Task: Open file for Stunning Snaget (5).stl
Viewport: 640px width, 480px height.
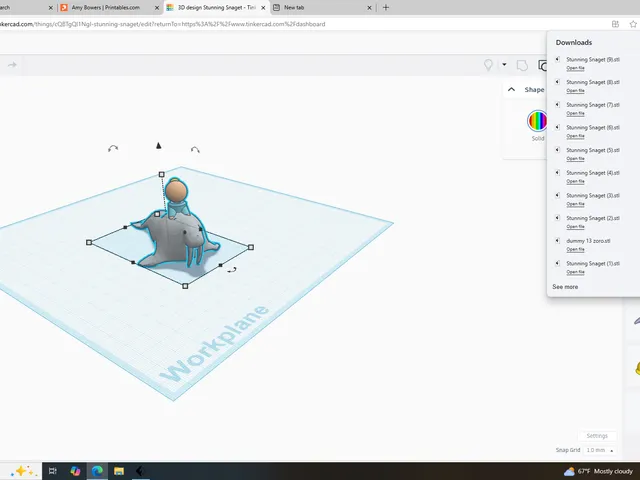Action: tap(575, 159)
